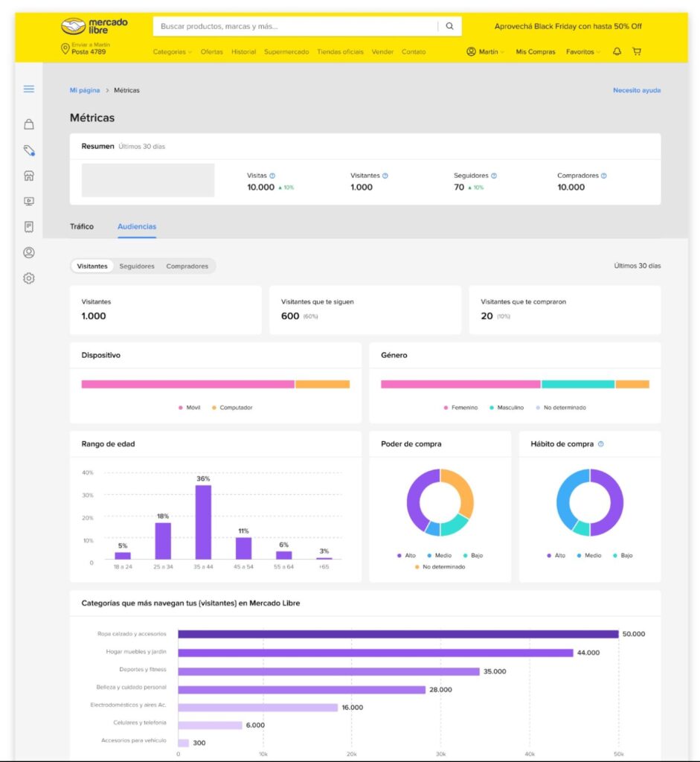This screenshot has width=700, height=762.
Task: Open the shopping cart icon
Action: (x=637, y=52)
